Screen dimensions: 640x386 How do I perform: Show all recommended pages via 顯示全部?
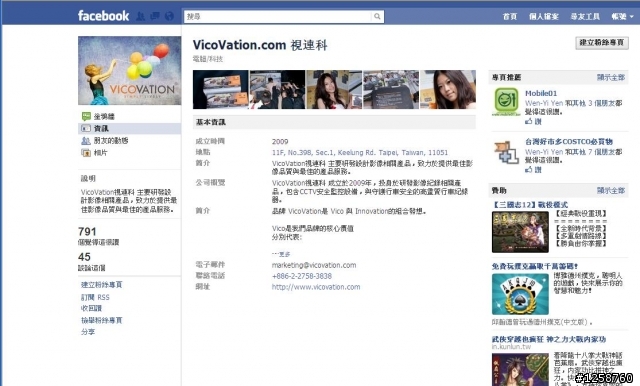(611, 77)
